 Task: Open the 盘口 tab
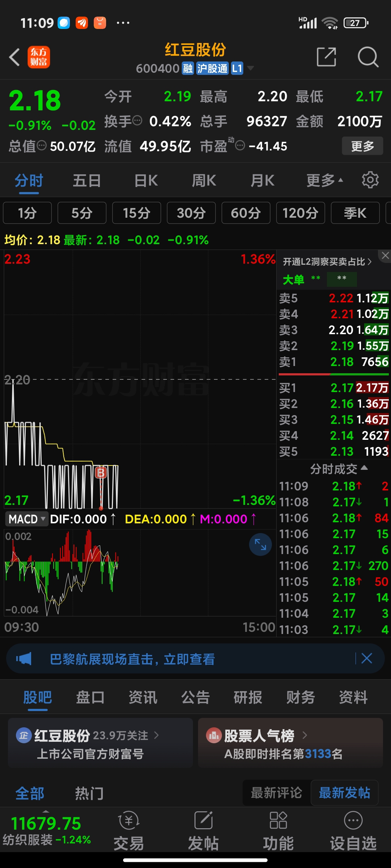(x=90, y=697)
